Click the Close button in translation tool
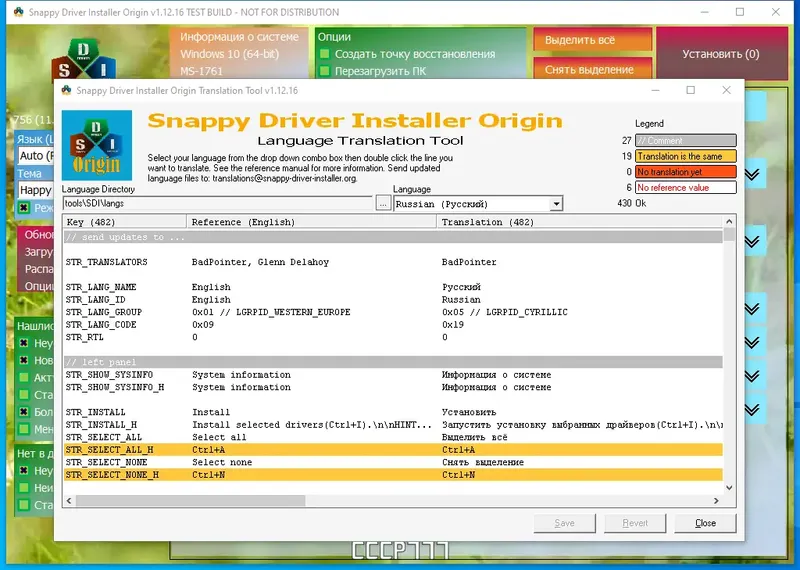 click(x=705, y=523)
